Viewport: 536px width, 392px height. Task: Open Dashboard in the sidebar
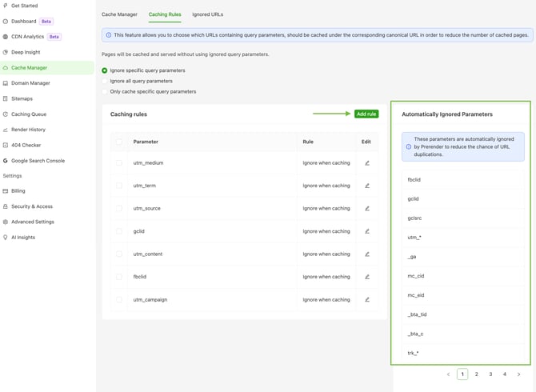(x=23, y=21)
